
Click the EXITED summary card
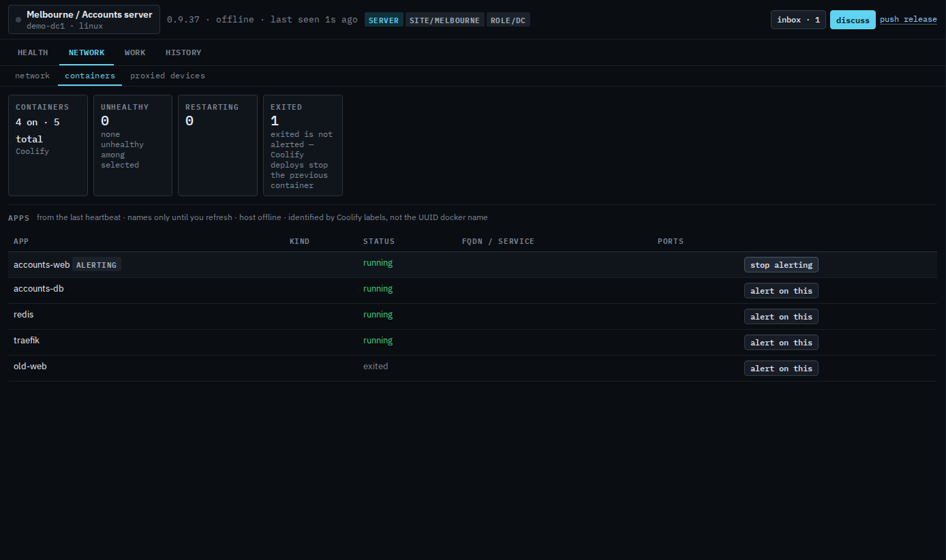pyautogui.click(x=303, y=145)
